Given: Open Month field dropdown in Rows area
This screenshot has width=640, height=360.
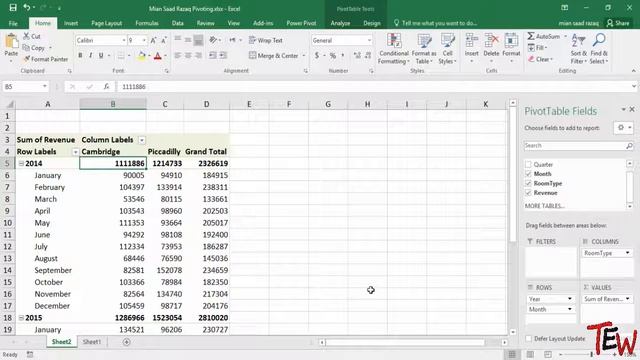Looking at the screenshot, I should click(570, 309).
